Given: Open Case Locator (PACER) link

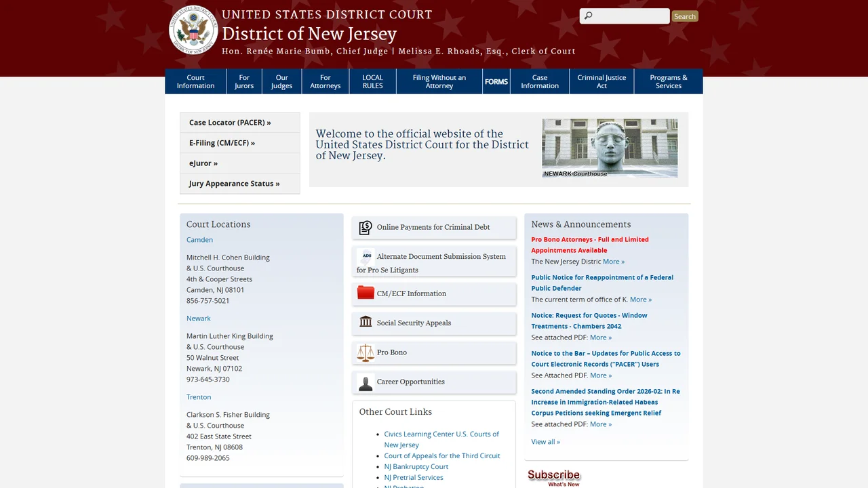Looking at the screenshot, I should (230, 123).
